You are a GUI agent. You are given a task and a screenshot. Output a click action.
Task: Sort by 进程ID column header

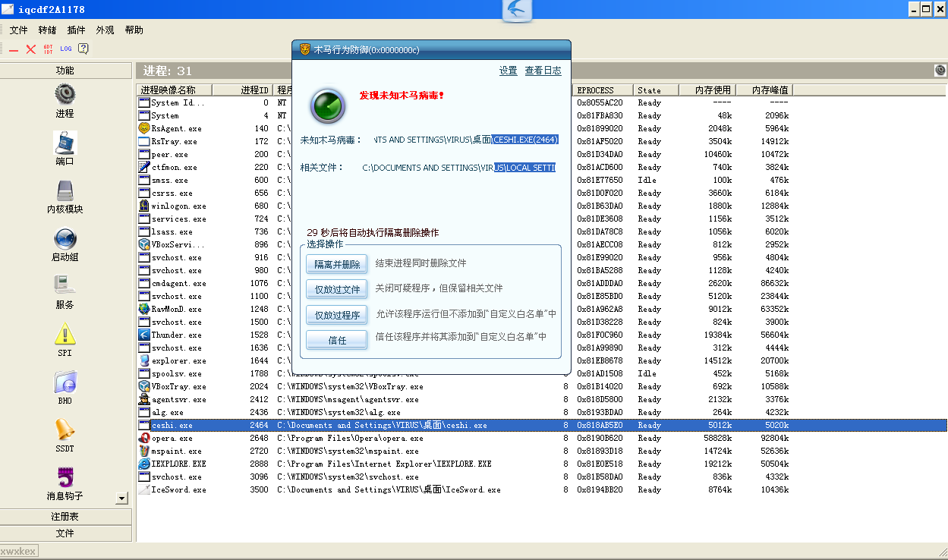[x=243, y=90]
